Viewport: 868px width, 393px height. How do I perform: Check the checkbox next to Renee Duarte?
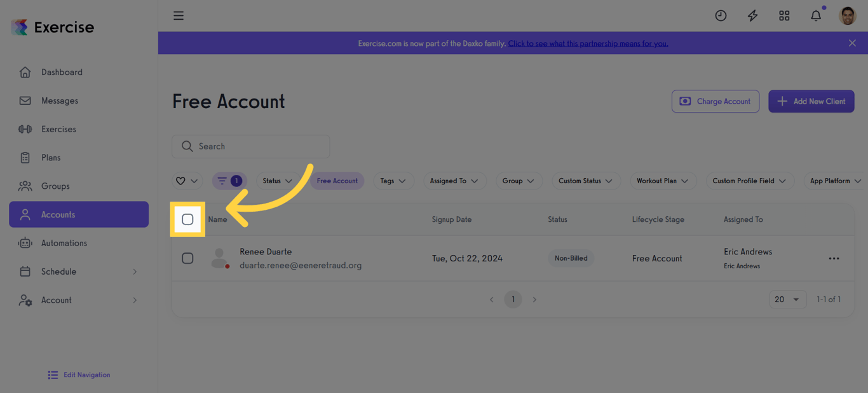click(187, 258)
